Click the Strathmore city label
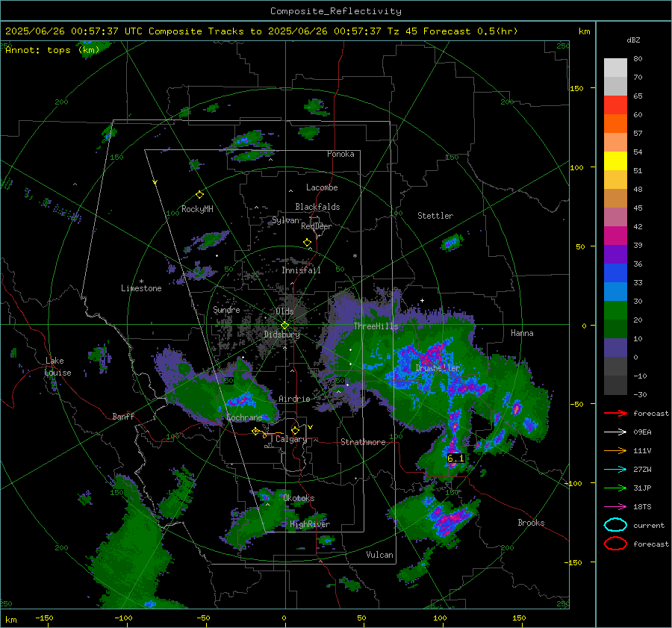 (363, 442)
